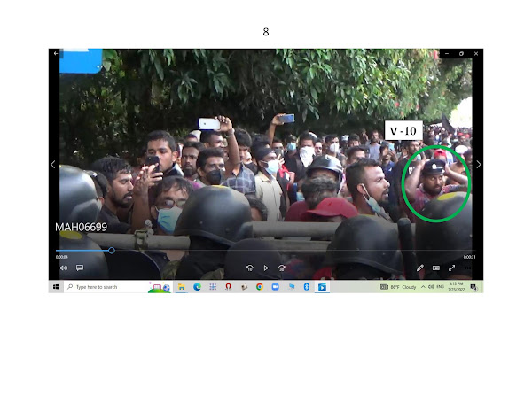Minimize the video player window
The height and width of the screenshot is (411, 532).
(447, 53)
